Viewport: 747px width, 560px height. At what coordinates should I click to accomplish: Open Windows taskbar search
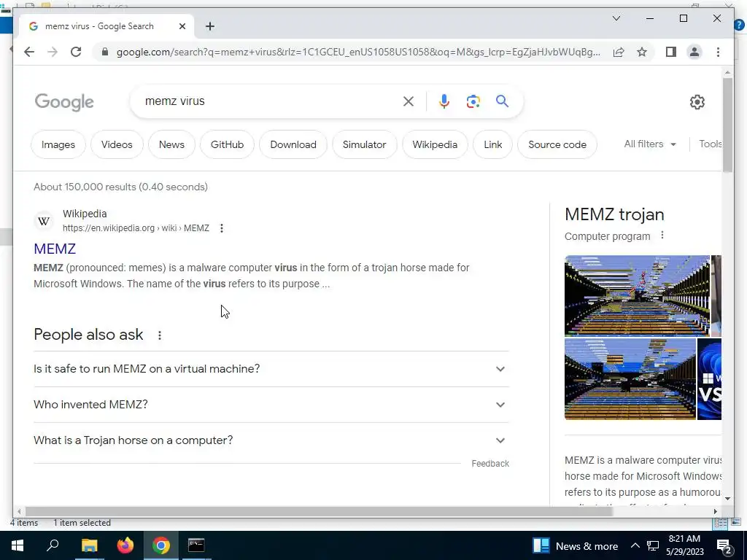pyautogui.click(x=53, y=545)
